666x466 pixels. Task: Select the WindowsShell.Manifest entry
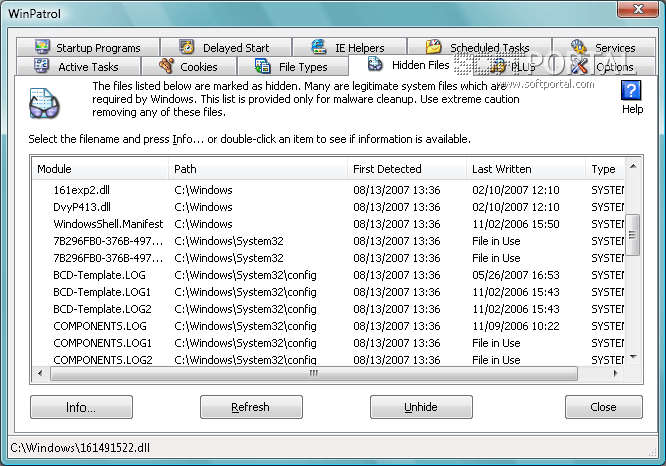click(328, 224)
